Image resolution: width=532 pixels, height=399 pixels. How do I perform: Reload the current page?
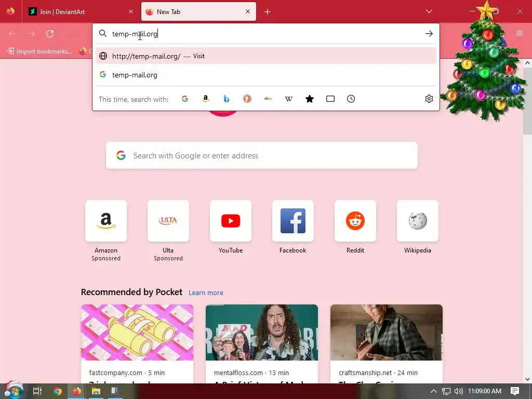point(50,34)
